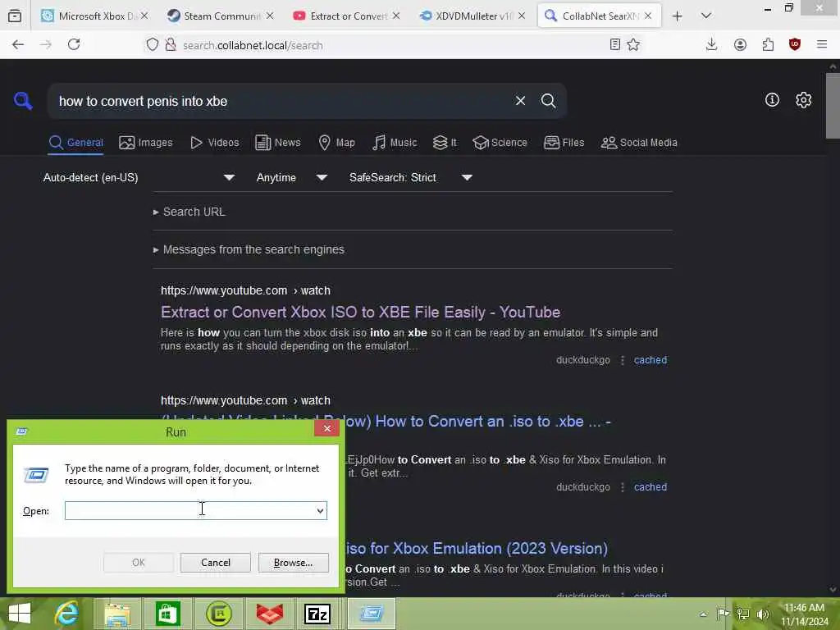This screenshot has width=840, height=630.
Task: Open File Explorer from taskbar
Action: (116, 614)
